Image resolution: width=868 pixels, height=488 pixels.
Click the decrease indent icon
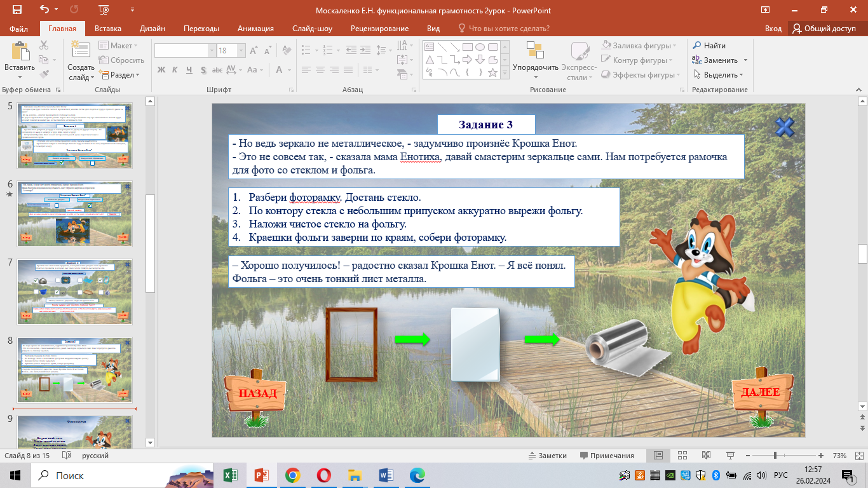353,50
